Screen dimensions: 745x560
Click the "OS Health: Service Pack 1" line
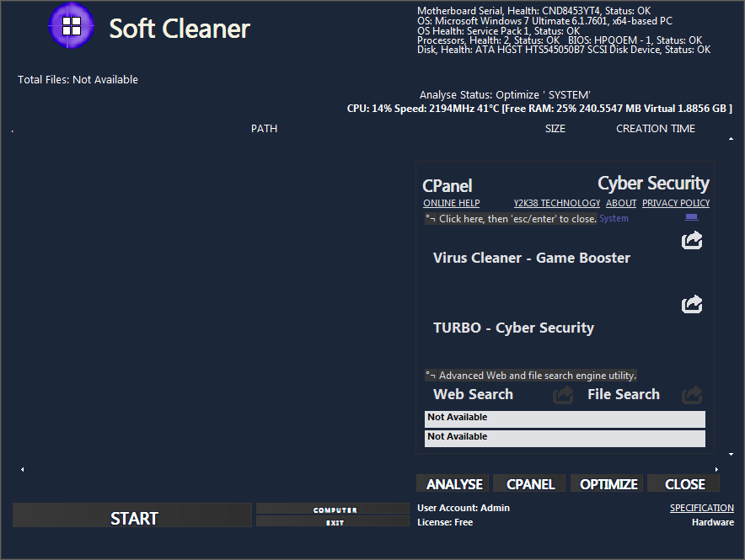[499, 31]
